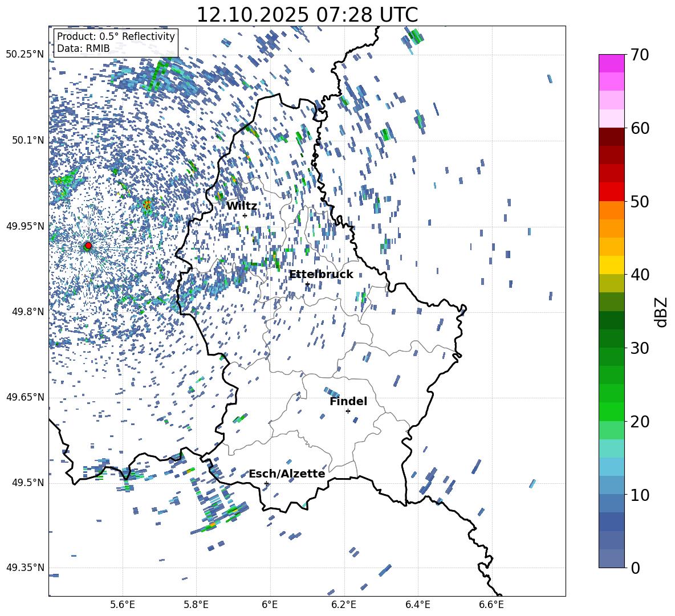Click the latitude label '49.95°N'
This screenshot has width=675, height=616.
coord(25,226)
